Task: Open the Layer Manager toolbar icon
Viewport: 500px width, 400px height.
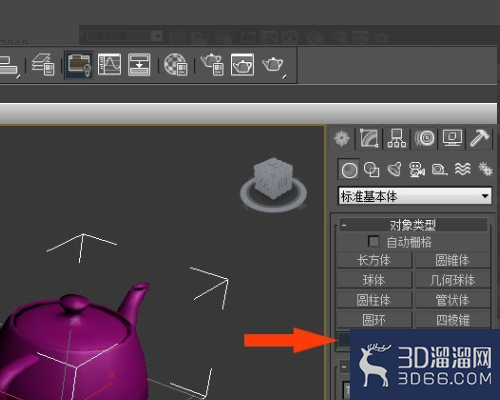Action: tap(43, 64)
